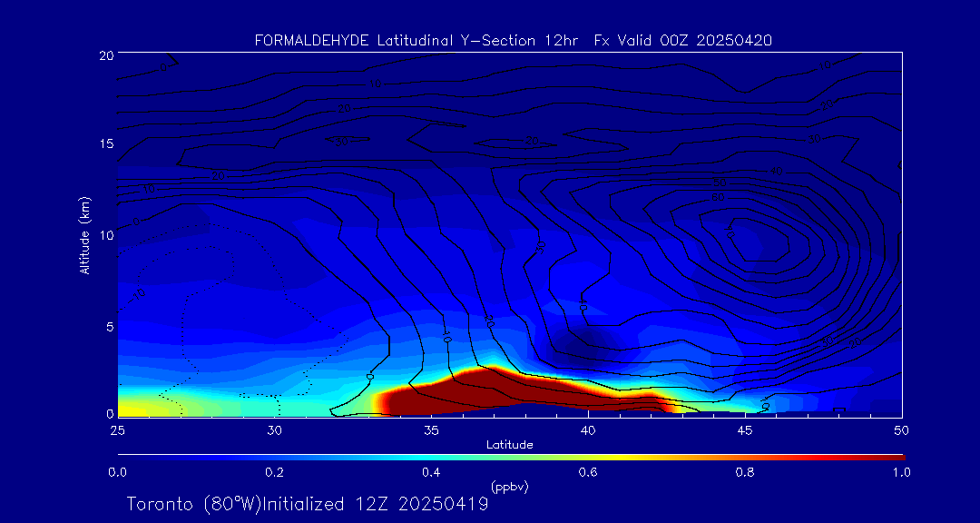Click the '60' contour line label
Image resolution: width=980 pixels, height=523 pixels.
coord(719,198)
